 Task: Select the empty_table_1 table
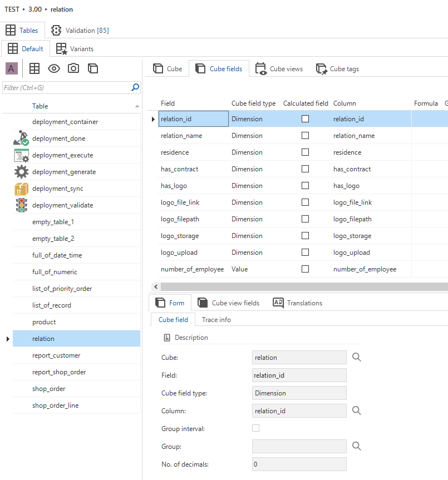pos(77,222)
